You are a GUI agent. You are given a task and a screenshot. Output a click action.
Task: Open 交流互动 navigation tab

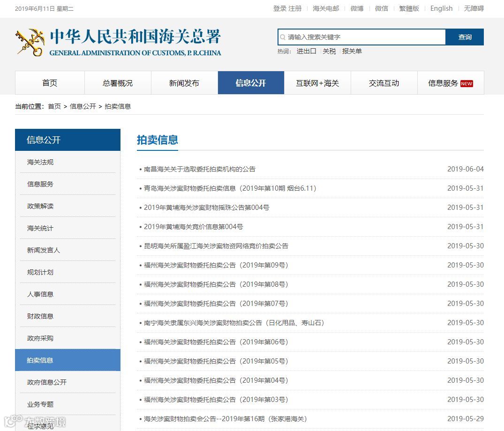(384, 83)
